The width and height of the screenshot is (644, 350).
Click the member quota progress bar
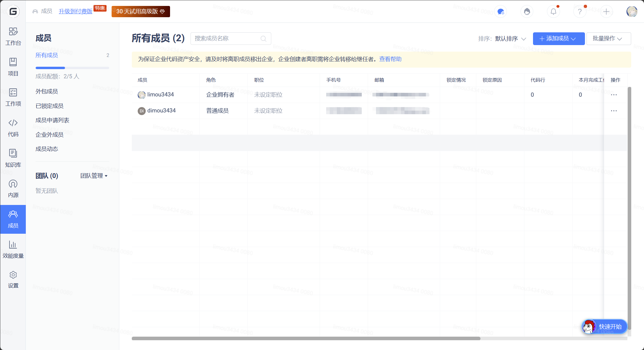point(72,68)
